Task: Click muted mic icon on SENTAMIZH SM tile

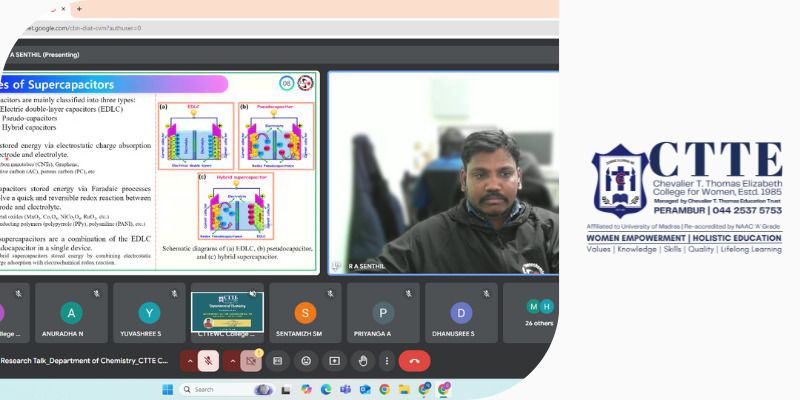Action: click(x=331, y=293)
